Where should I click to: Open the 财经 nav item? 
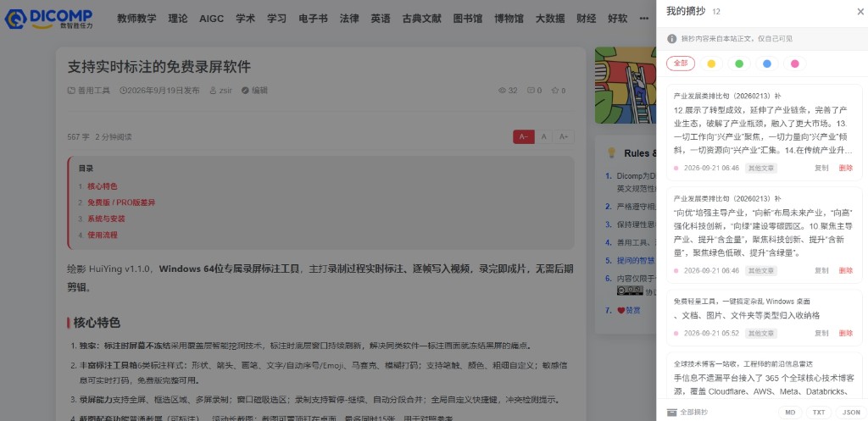(x=587, y=19)
